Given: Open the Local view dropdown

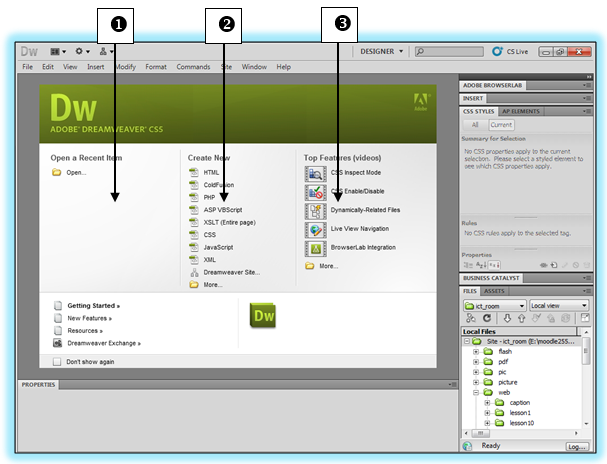Looking at the screenshot, I should click(x=559, y=306).
